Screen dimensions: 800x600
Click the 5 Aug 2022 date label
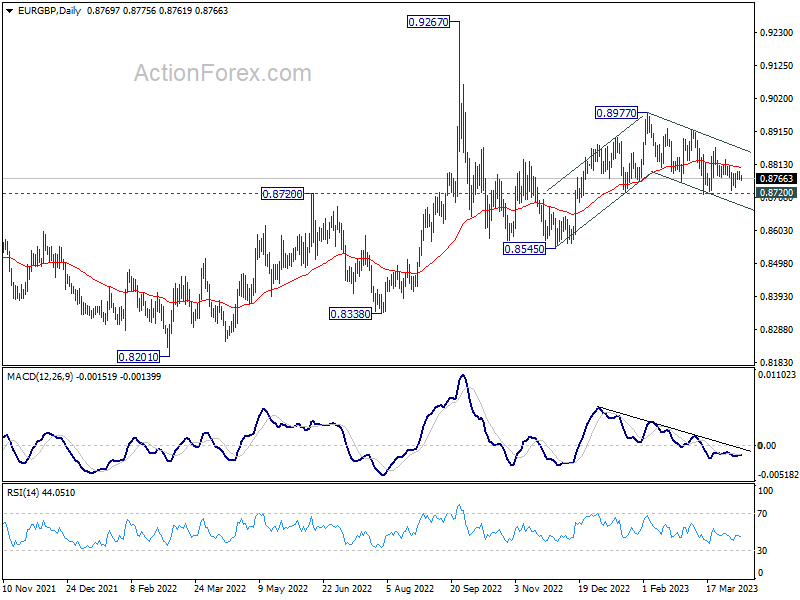pyautogui.click(x=410, y=589)
